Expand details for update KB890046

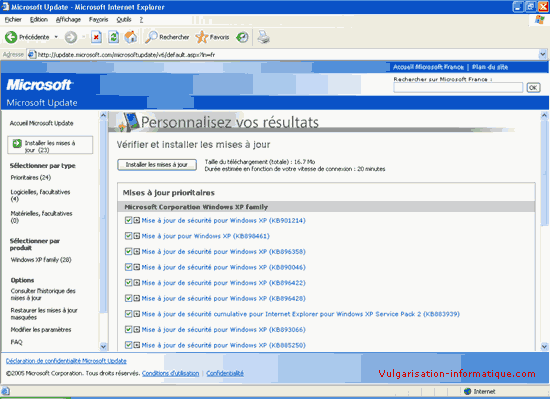click(x=136, y=267)
